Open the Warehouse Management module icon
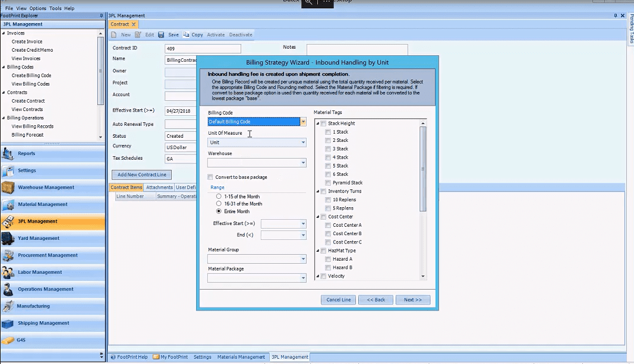 [x=8, y=188]
